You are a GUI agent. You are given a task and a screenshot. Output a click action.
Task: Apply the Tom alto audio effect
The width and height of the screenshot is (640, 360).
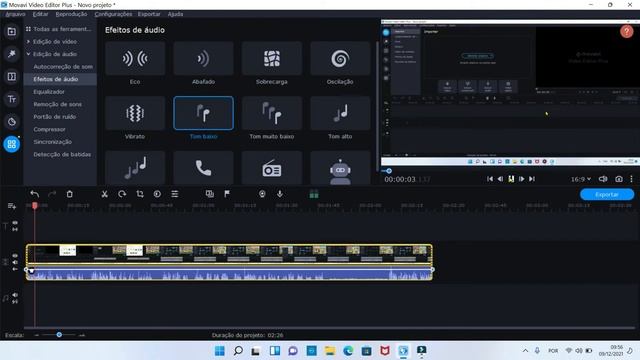click(x=340, y=113)
